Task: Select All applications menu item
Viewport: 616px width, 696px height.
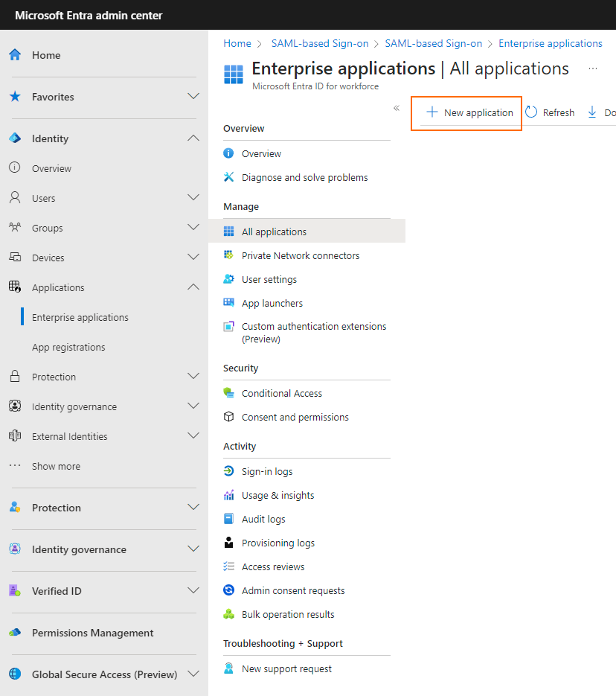Action: [x=307, y=232]
